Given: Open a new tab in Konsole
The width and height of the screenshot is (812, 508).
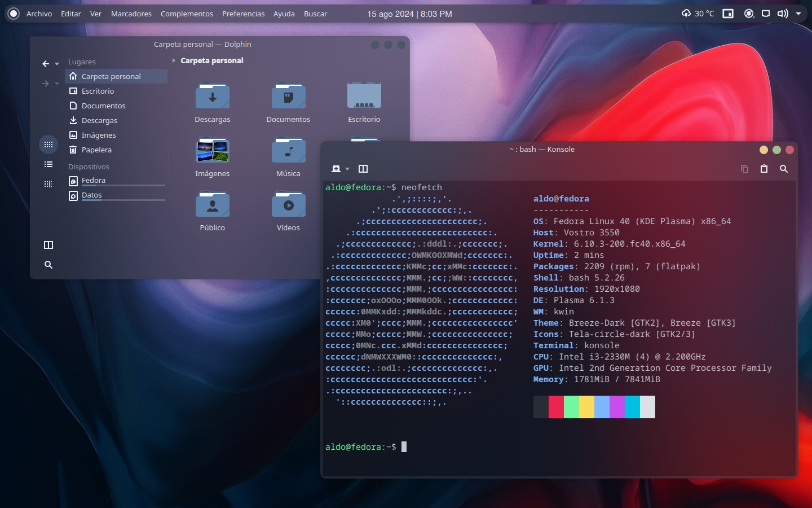Looking at the screenshot, I should click(336, 169).
